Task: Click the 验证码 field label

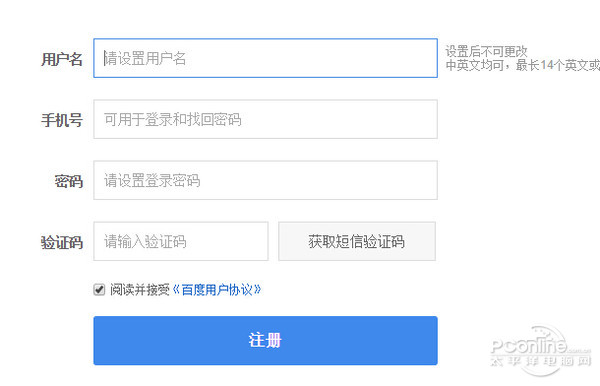Action: pyautogui.click(x=62, y=243)
